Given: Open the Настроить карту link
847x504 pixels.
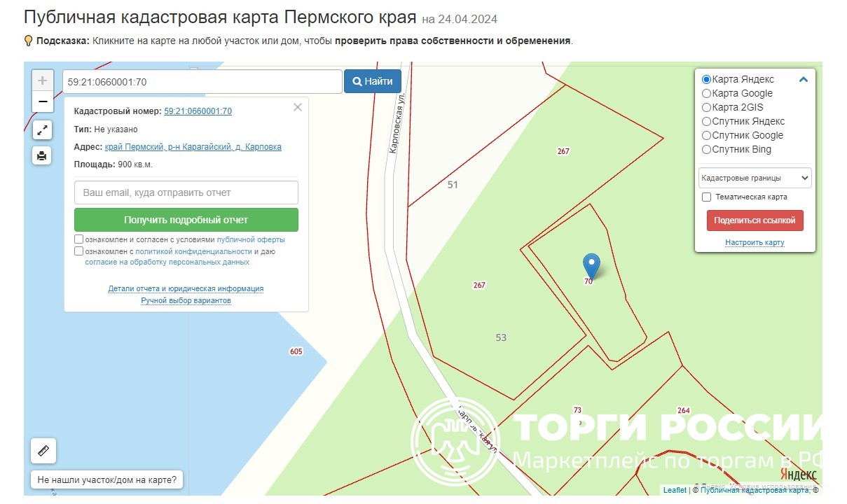Looking at the screenshot, I should tap(755, 242).
